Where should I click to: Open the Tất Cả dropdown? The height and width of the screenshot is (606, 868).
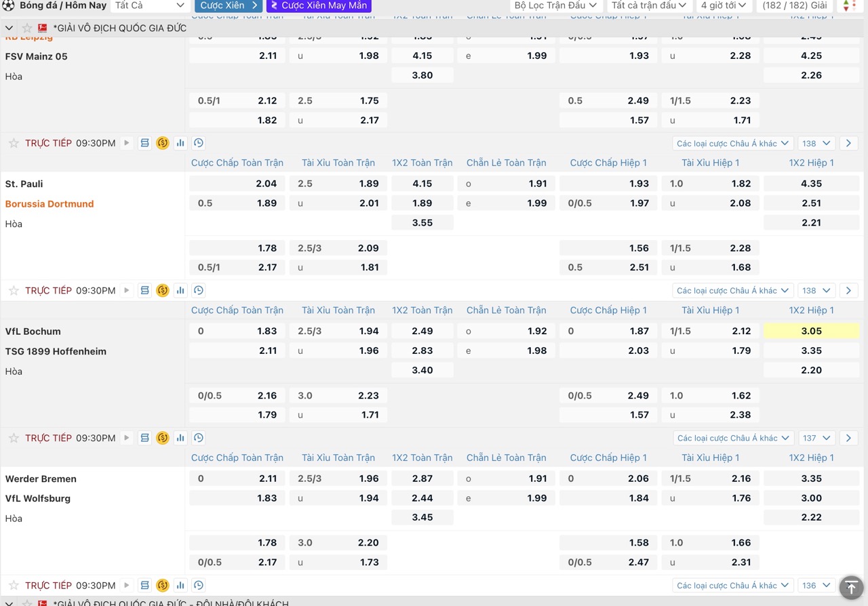[150, 5]
